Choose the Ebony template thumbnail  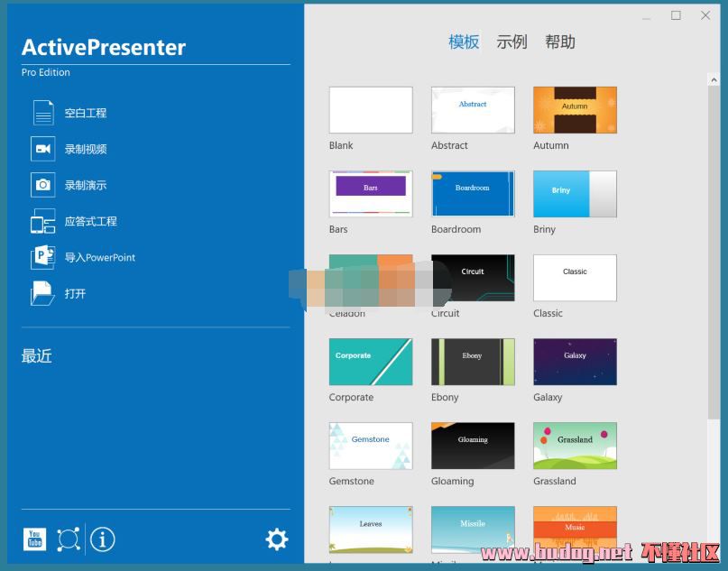473,362
